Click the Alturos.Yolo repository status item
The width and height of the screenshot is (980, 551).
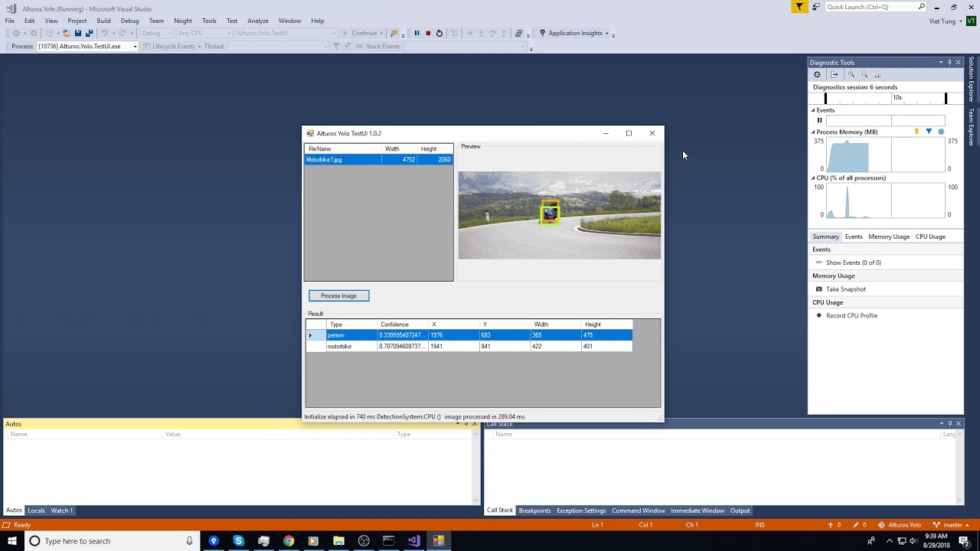(x=900, y=525)
